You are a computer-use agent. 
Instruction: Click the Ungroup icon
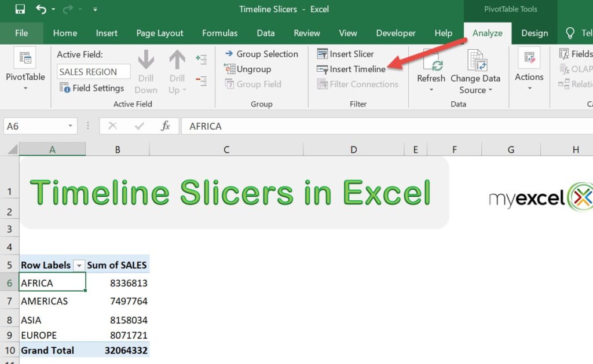click(247, 69)
